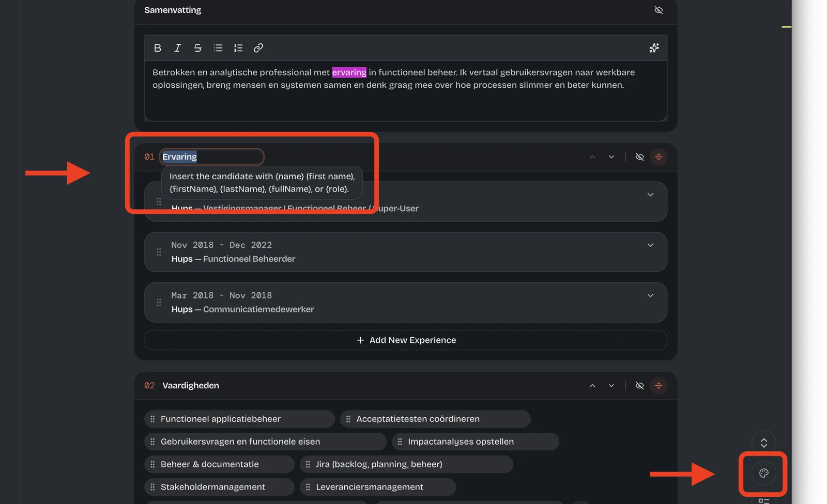Select the Beheer & documentatie skill chip
827x504 pixels.
219,465
